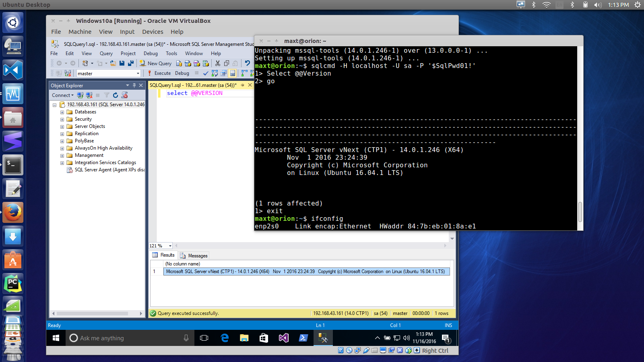
Task: Switch to the Results tab
Action: coord(163,255)
